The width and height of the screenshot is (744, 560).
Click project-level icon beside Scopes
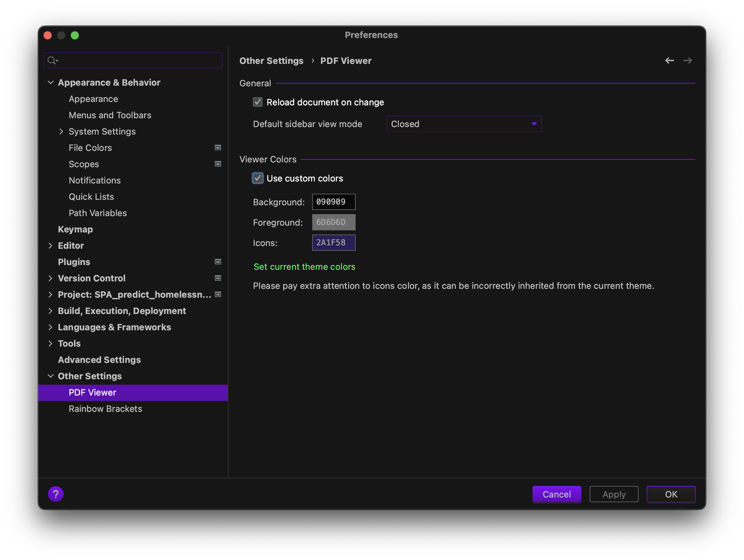coord(218,164)
